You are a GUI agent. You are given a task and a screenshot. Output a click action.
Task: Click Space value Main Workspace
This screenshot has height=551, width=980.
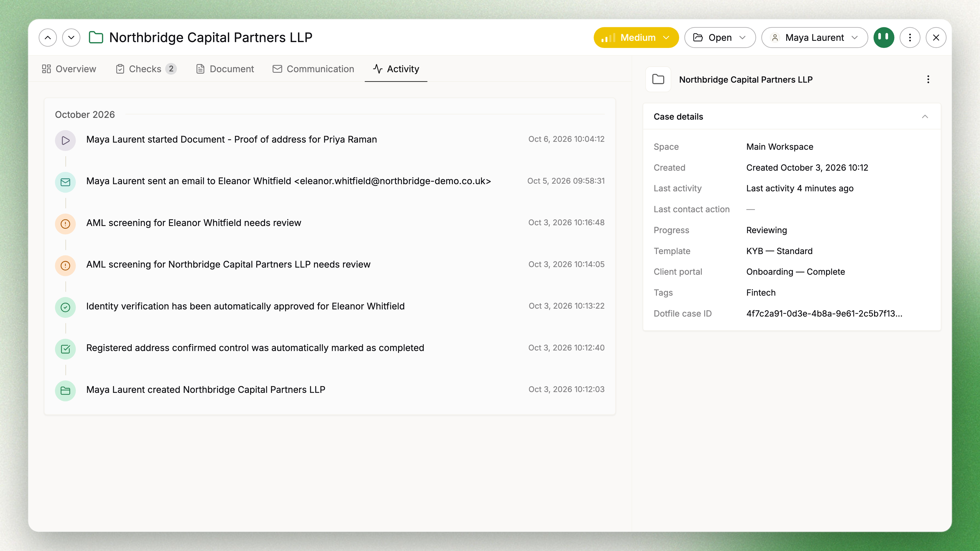pyautogui.click(x=779, y=147)
